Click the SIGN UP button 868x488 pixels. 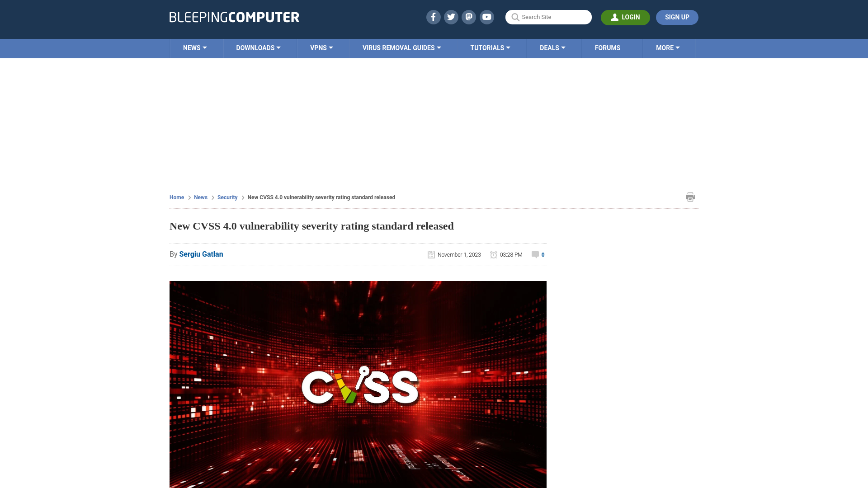677,17
